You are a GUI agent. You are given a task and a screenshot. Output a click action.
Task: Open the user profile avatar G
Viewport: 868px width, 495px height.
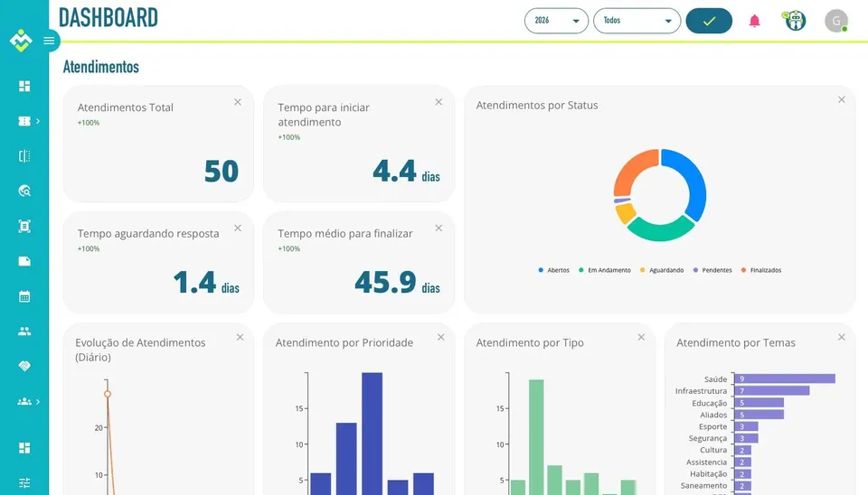(835, 21)
